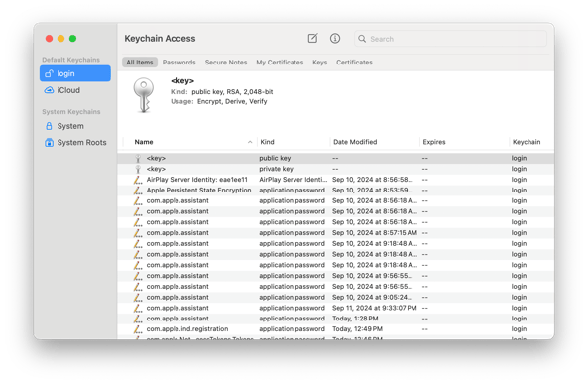Click the 'Encrypt, Derive, Verify' usage text
Viewport: 588px width, 384px height.
point(232,102)
